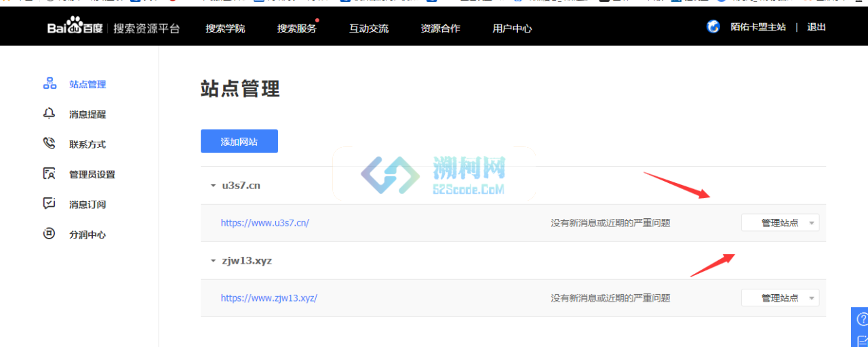Click the 退出 logout link
Image resolution: width=868 pixels, height=347 pixels.
tap(816, 27)
